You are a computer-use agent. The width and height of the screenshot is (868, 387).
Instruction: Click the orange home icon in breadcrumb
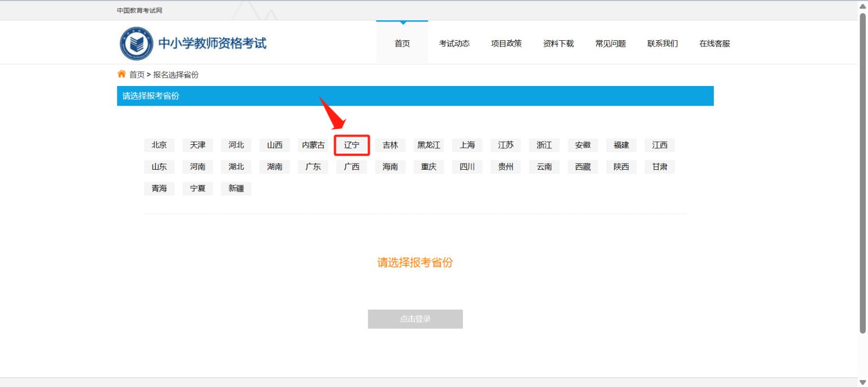coord(121,74)
